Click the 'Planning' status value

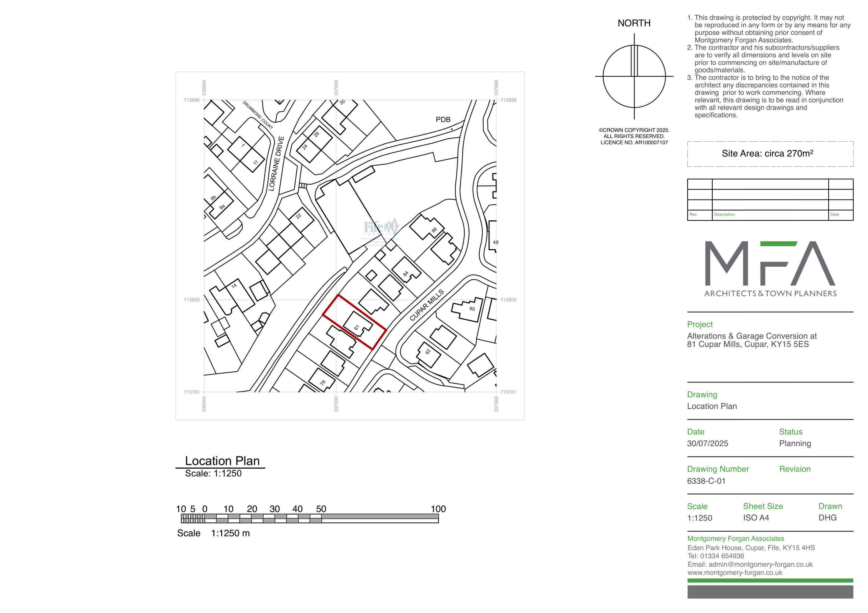[795, 443]
